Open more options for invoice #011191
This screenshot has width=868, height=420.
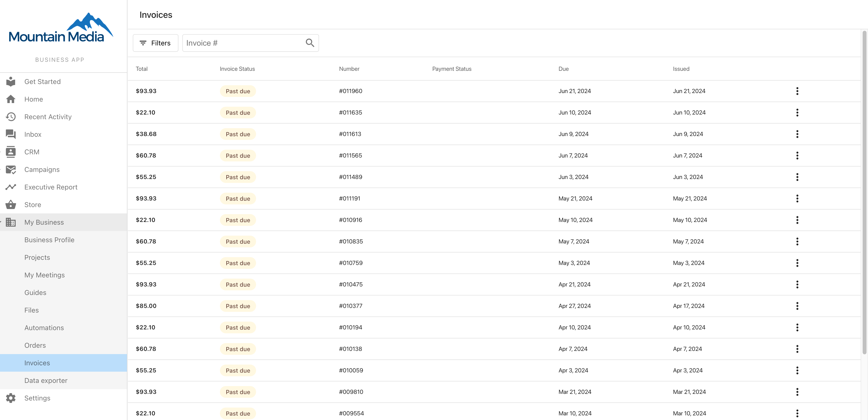(797, 199)
